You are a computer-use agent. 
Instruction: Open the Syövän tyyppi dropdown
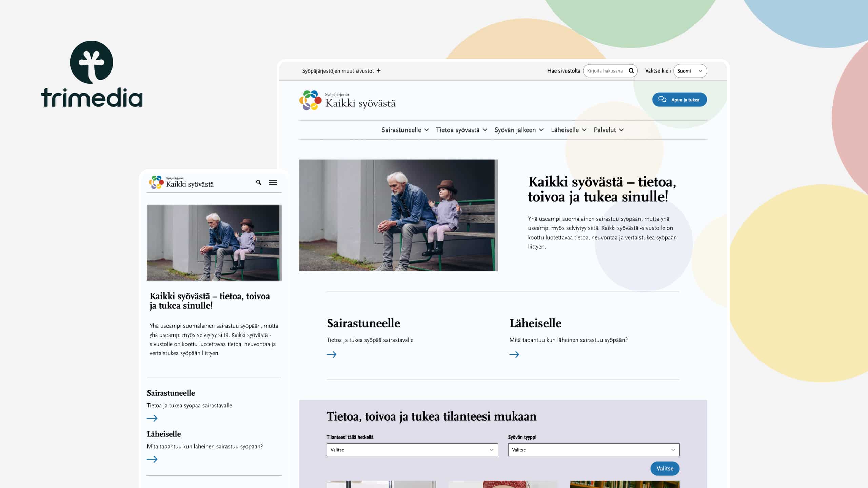594,450
